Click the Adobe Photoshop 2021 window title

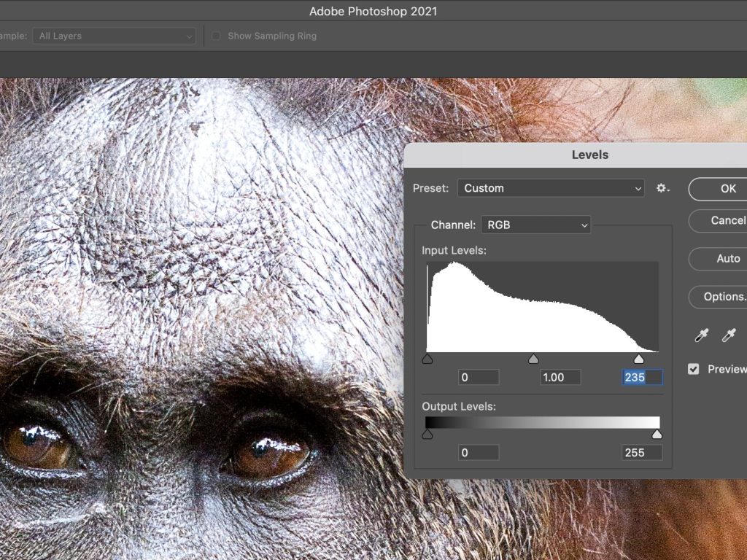[373, 11]
